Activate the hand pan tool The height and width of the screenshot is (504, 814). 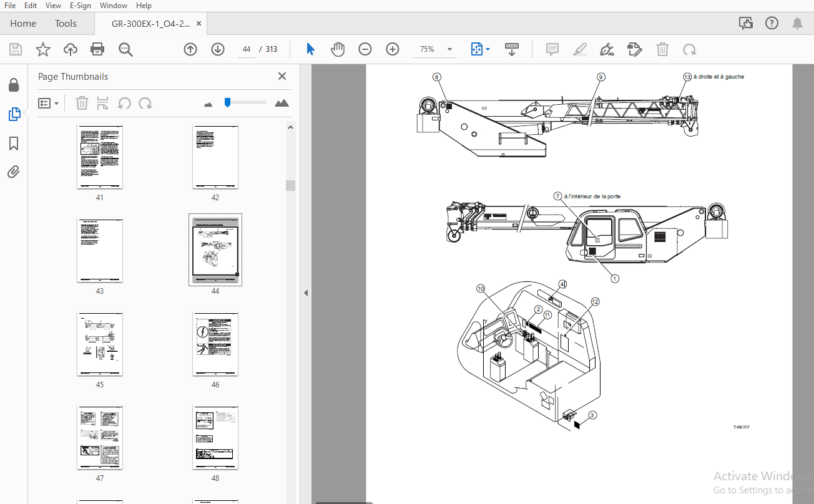(x=338, y=49)
